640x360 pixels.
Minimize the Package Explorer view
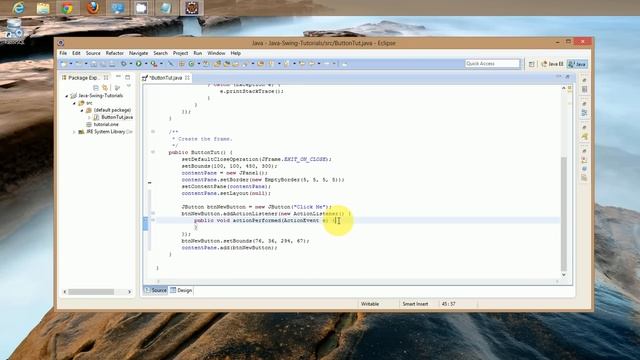(x=118, y=77)
